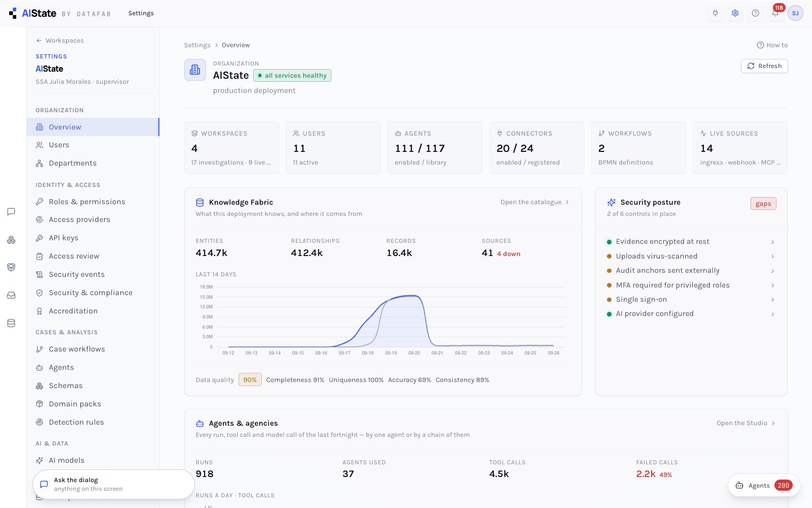Open Ask the dialog box
Screen dimensions: 812x508
pyautogui.click(x=114, y=484)
